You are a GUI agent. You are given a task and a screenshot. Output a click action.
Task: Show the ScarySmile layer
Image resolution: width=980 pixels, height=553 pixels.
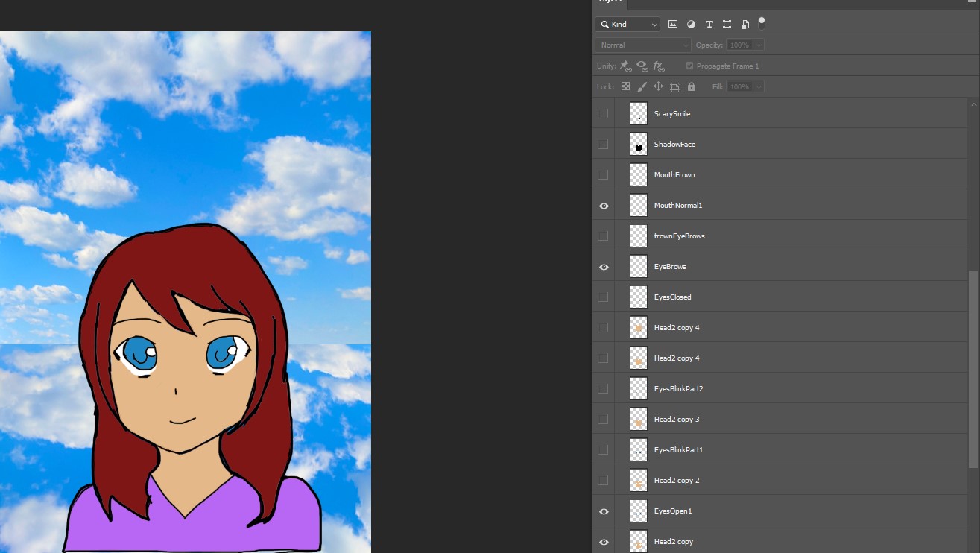tap(604, 114)
